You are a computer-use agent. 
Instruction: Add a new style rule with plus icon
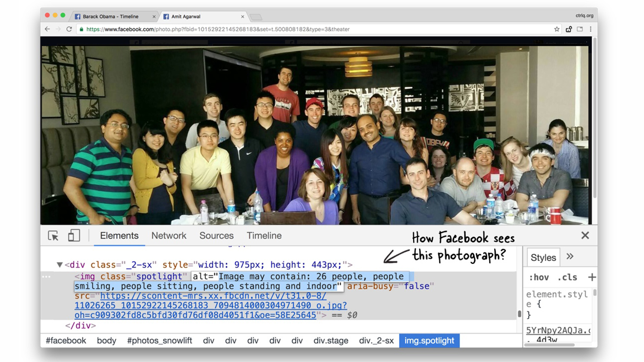[592, 277]
